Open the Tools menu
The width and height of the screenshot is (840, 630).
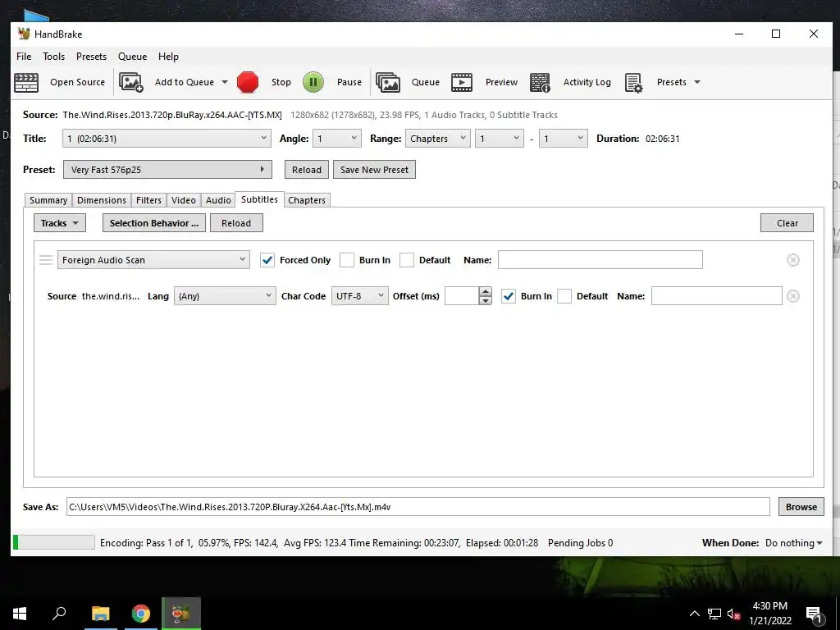[53, 57]
